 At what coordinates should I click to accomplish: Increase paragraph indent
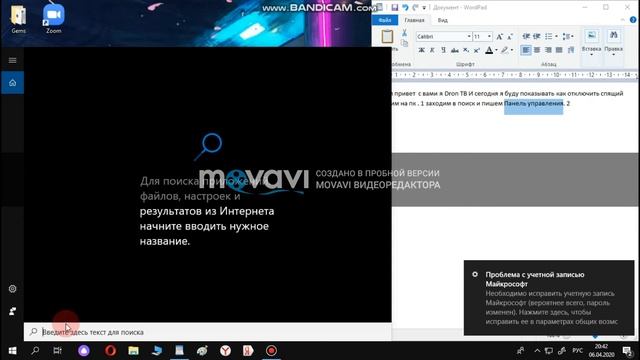537,36
